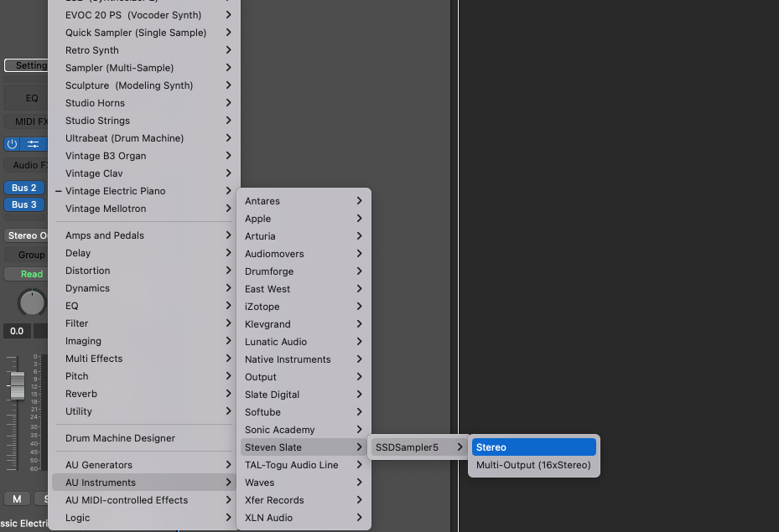Click the MIDI FX slot
Screen dimensions: 779x532
(x=26, y=121)
